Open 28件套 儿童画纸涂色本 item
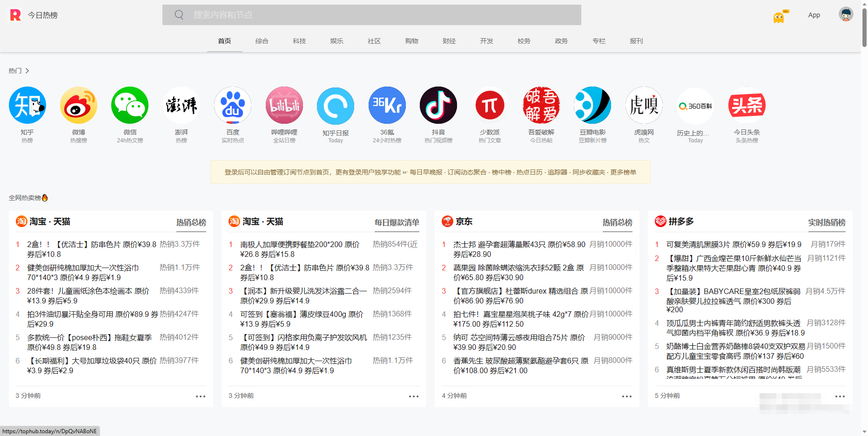868x436 pixels. coord(88,296)
